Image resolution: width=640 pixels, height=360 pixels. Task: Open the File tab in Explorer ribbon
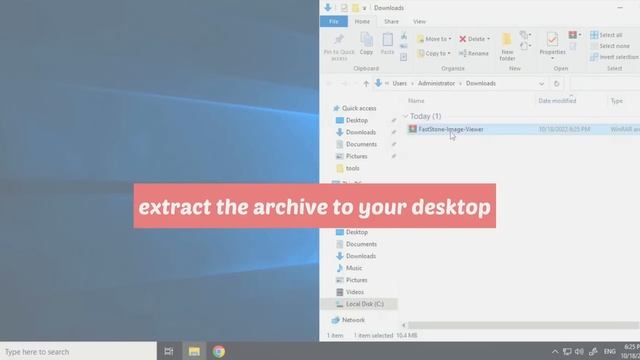333,22
